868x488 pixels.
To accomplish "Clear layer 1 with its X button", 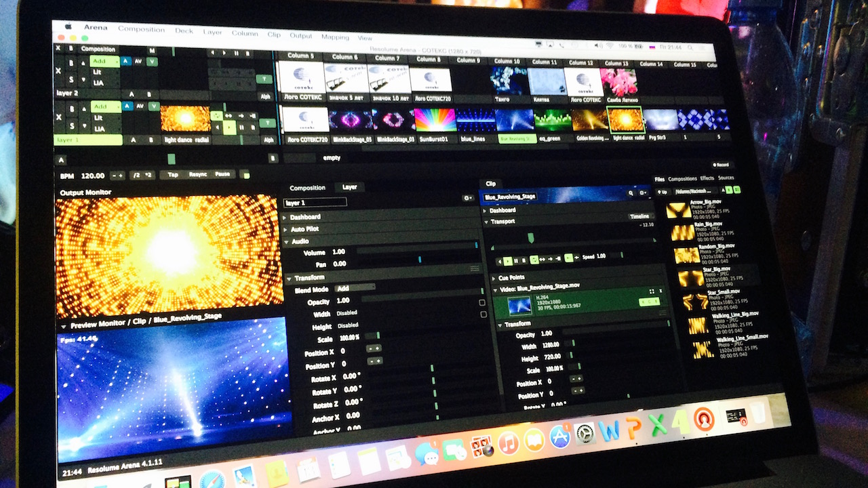I will coord(58,117).
